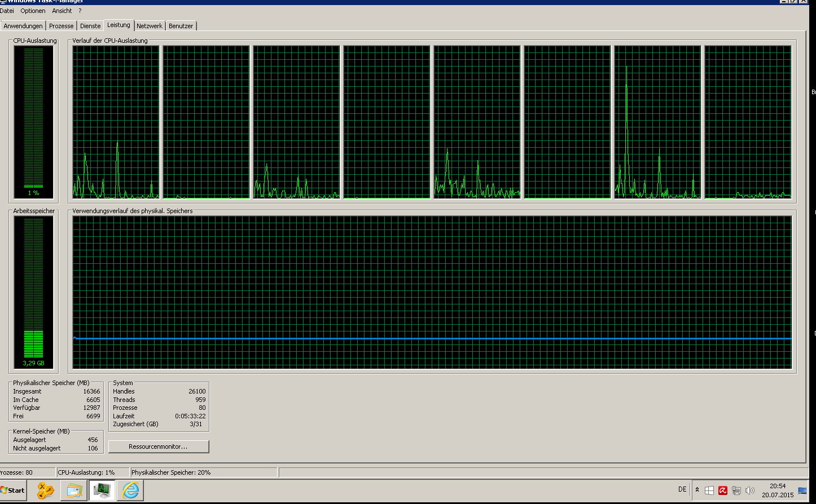816x504 pixels.
Task: Click the network tray icon
Action: [736, 490]
